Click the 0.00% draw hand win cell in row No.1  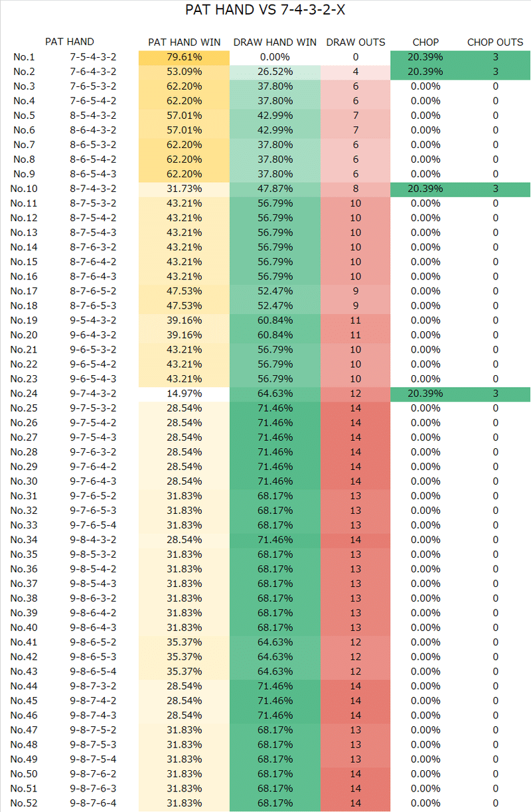tap(275, 57)
